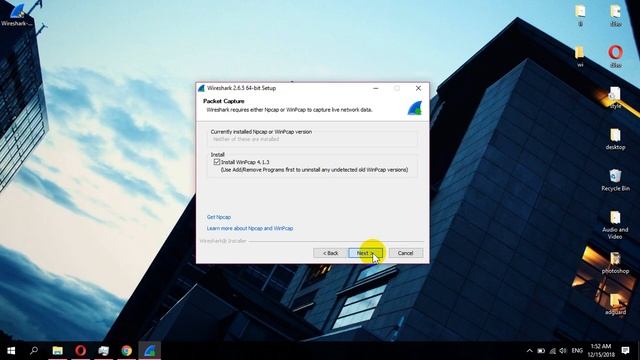Uncheck Install WinPcap 4.1.3
Viewport: 640px width, 360px height.
(217, 162)
